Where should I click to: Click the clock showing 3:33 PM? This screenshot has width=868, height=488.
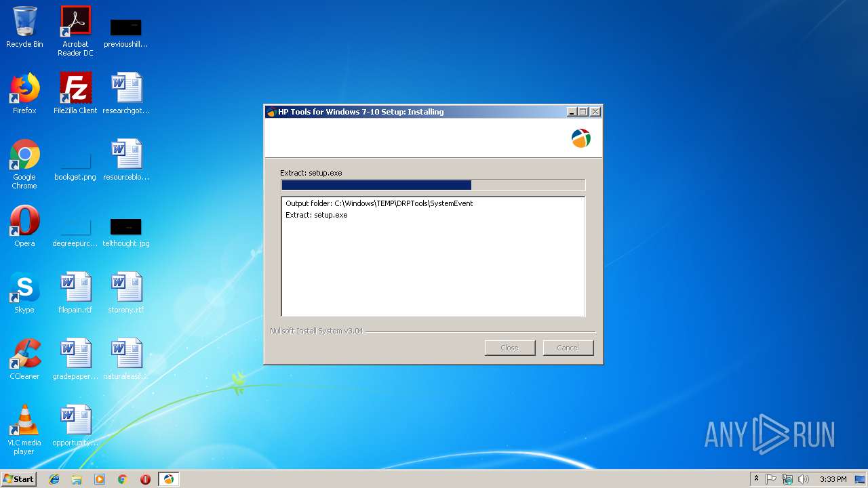pos(833,479)
